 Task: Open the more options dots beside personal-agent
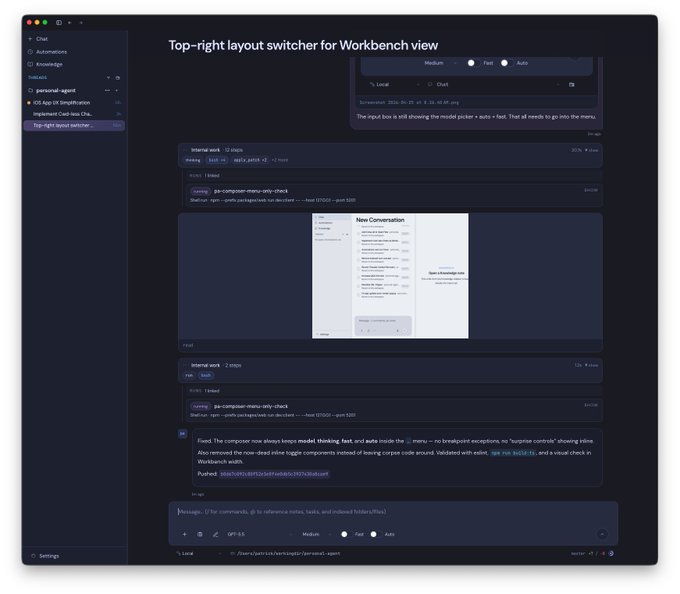click(107, 90)
